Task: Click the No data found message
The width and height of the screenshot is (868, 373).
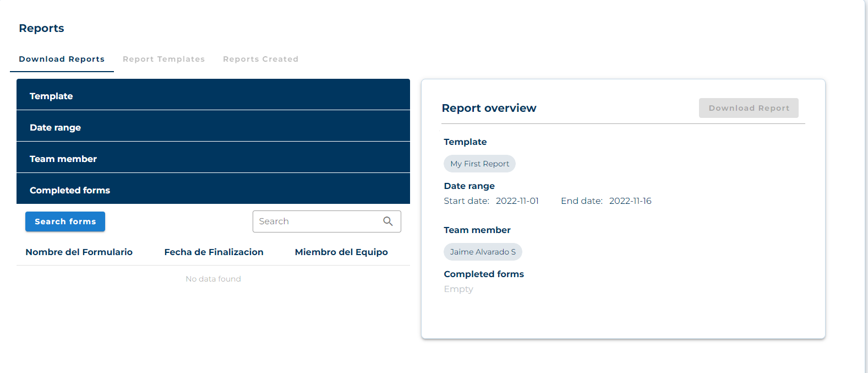Action: click(213, 279)
